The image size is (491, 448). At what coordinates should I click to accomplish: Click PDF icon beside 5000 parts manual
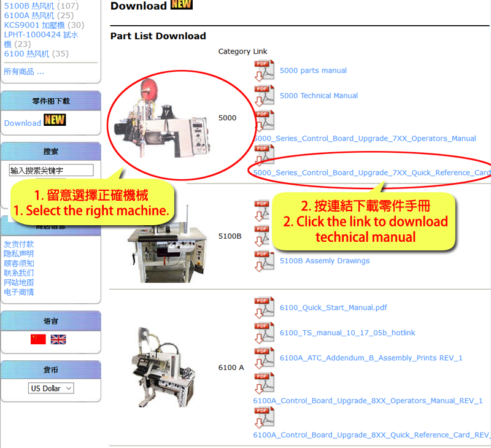(264, 71)
